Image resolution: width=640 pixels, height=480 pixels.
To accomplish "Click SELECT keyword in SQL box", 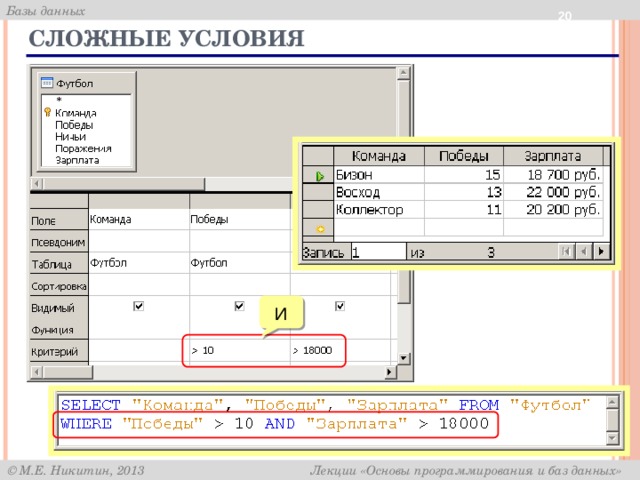I will pos(91,405).
